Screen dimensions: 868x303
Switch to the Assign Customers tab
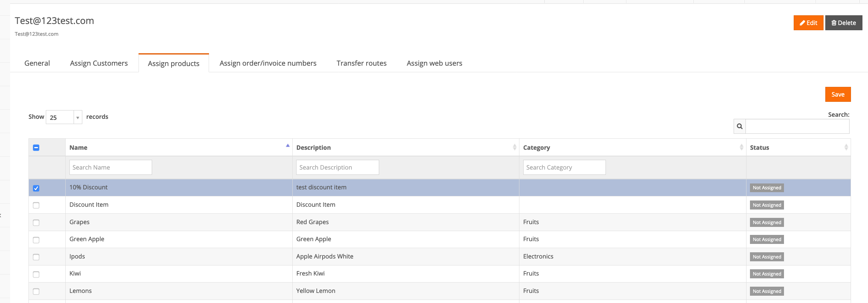(x=99, y=63)
